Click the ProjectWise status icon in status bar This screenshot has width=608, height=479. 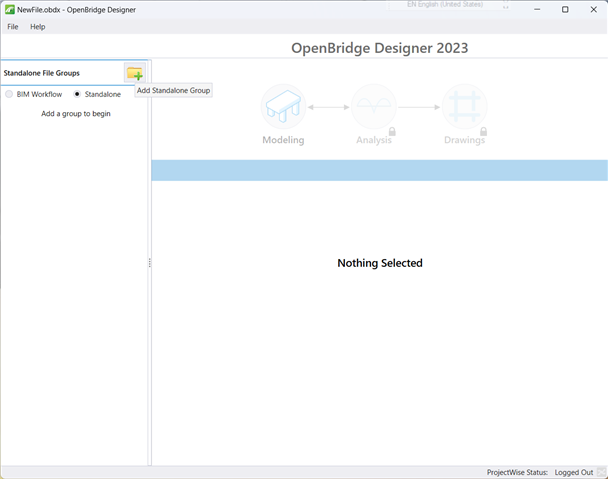tap(601, 472)
